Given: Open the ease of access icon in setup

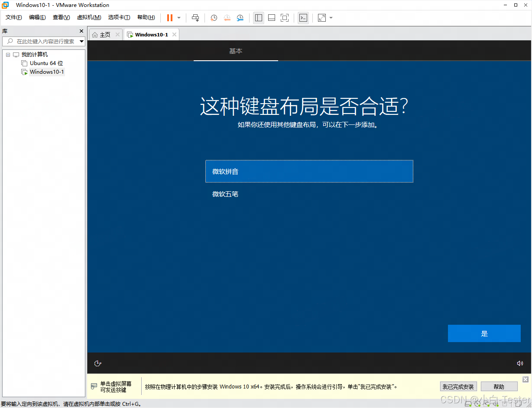Looking at the screenshot, I should pyautogui.click(x=98, y=363).
